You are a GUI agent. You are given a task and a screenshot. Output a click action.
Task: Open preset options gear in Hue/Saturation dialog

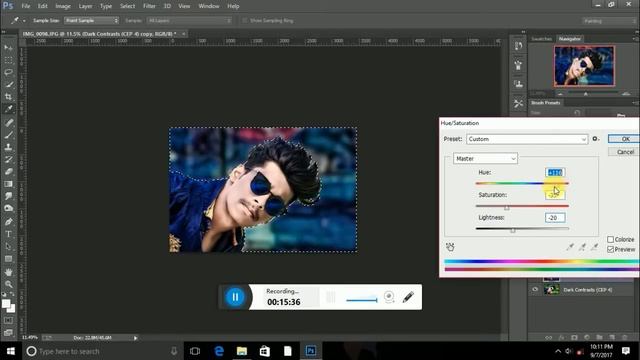click(x=596, y=139)
